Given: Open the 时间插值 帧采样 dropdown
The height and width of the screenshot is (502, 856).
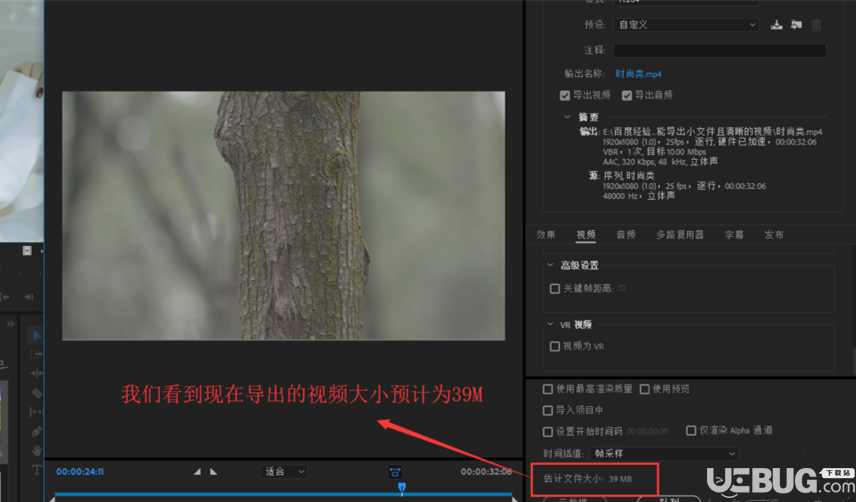Looking at the screenshot, I should coord(664,453).
